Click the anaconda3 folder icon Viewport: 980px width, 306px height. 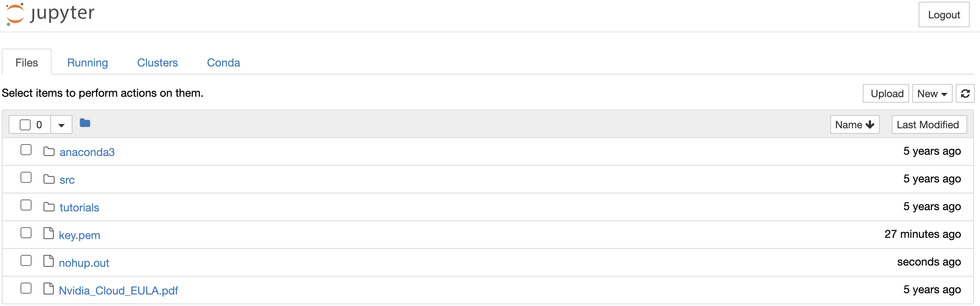(x=49, y=152)
